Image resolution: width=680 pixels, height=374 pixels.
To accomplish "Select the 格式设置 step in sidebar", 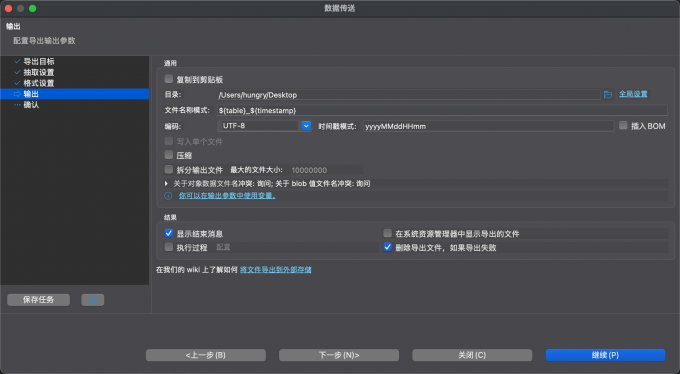I will click(75, 83).
